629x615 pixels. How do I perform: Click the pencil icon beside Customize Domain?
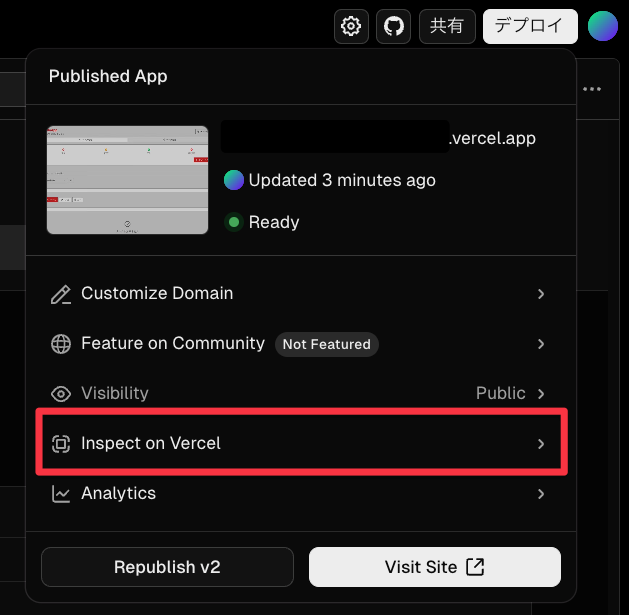point(61,294)
